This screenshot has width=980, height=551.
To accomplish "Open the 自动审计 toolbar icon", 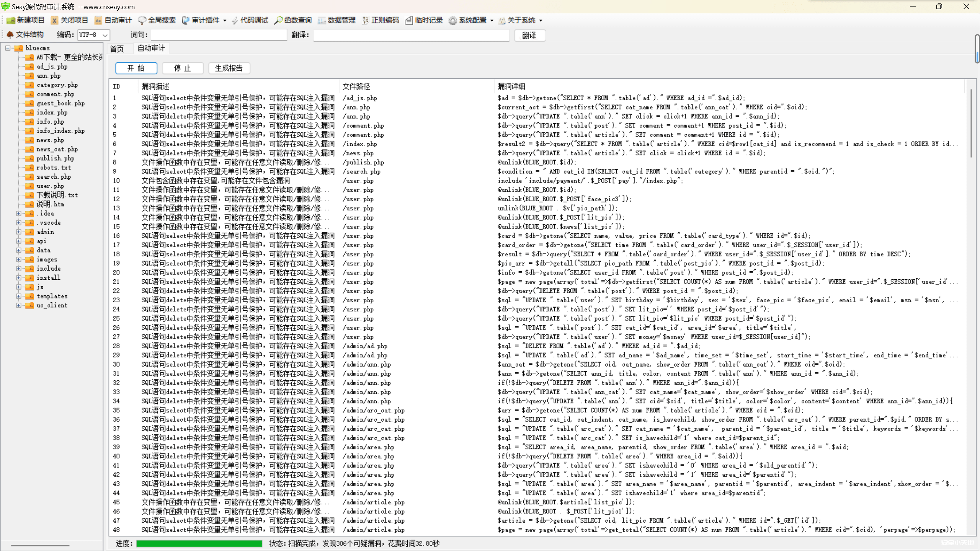I will [x=98, y=20].
